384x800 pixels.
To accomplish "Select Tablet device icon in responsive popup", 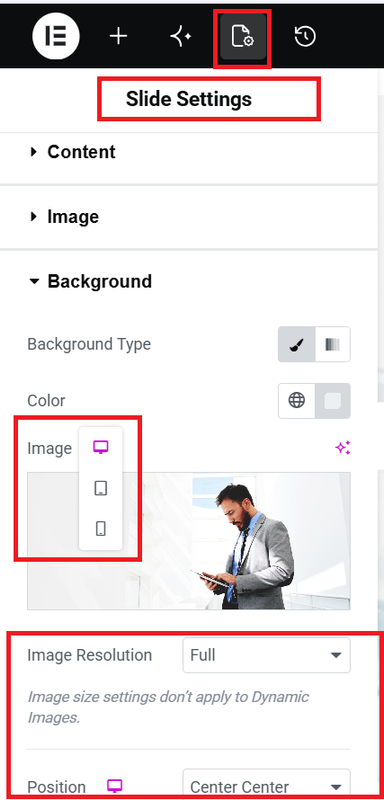I will [100, 488].
